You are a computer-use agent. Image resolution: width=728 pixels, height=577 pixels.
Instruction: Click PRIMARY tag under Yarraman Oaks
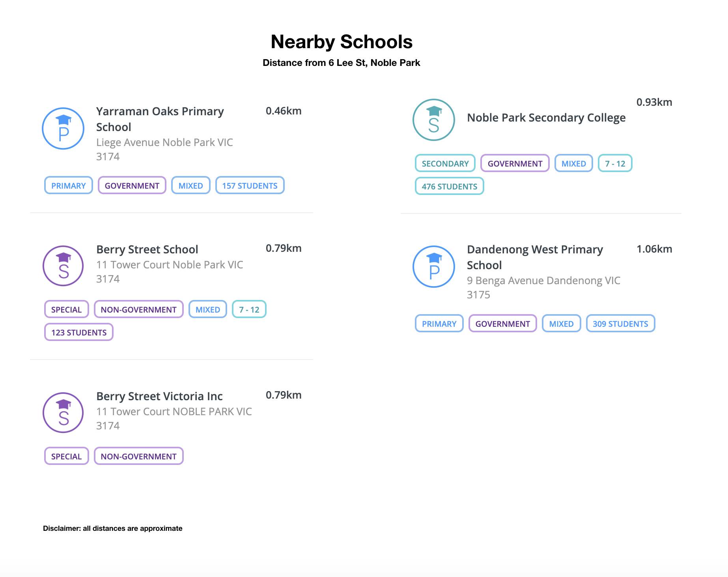click(68, 185)
